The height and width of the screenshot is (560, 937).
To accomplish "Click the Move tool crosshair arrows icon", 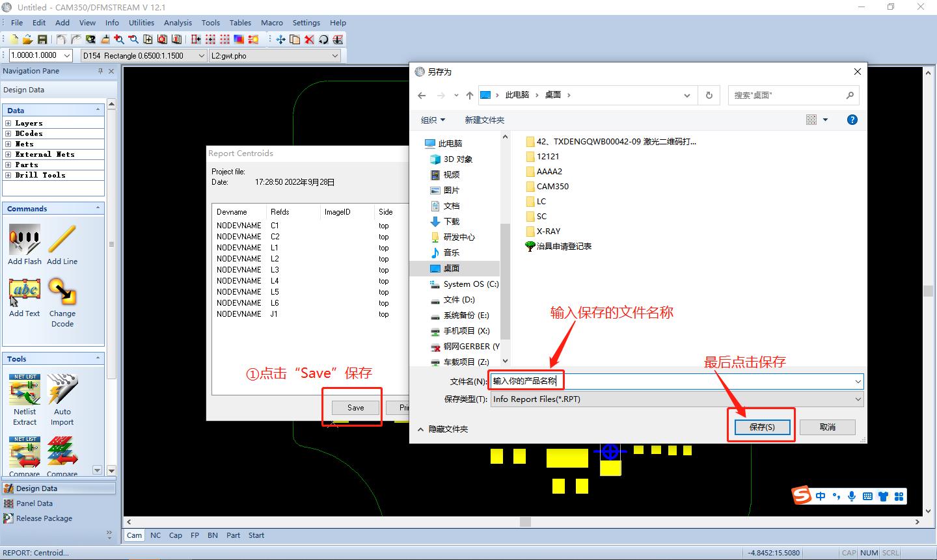I will pyautogui.click(x=280, y=40).
